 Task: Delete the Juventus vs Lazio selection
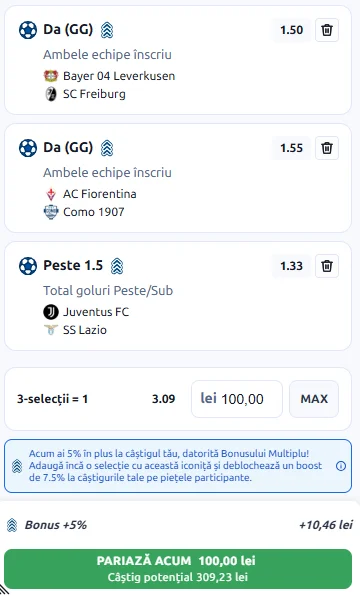(x=327, y=266)
